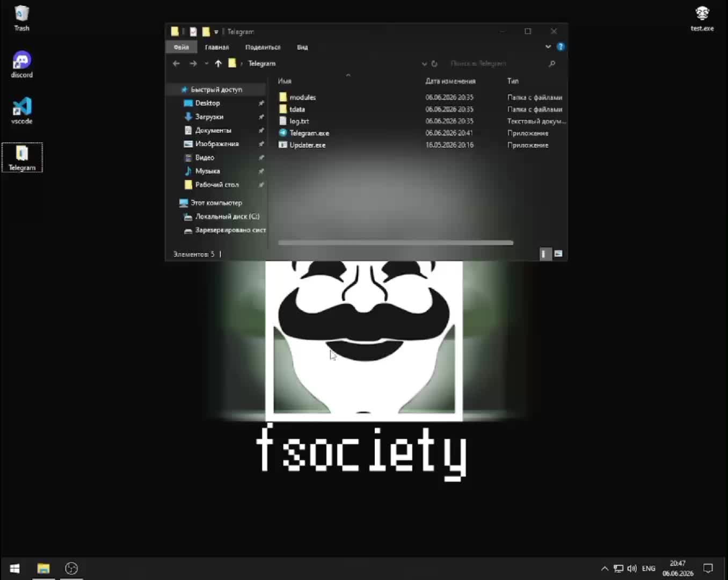The width and height of the screenshot is (728, 580).
Task: Click the breadcrumb chevron before Telegram
Action: coord(242,63)
